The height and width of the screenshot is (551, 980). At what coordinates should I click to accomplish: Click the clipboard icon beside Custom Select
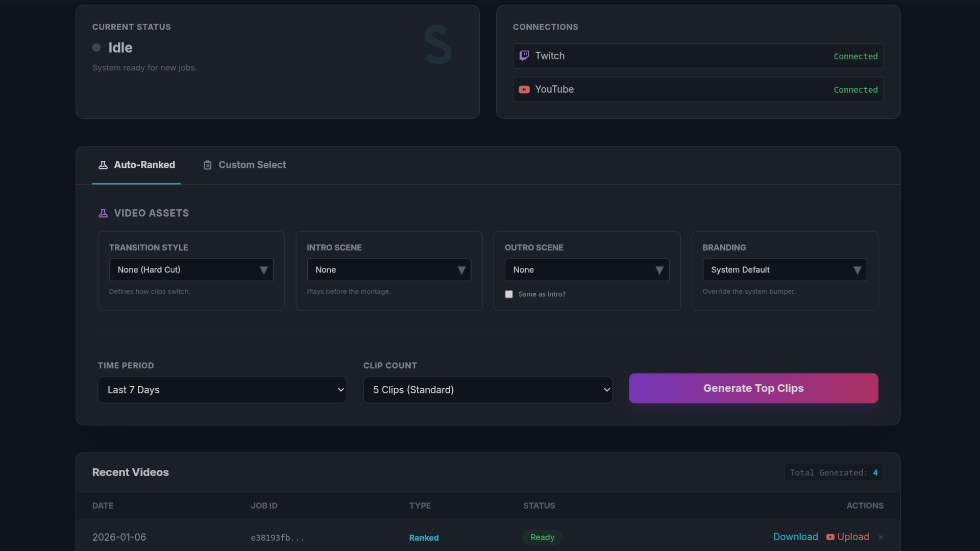pyautogui.click(x=207, y=164)
